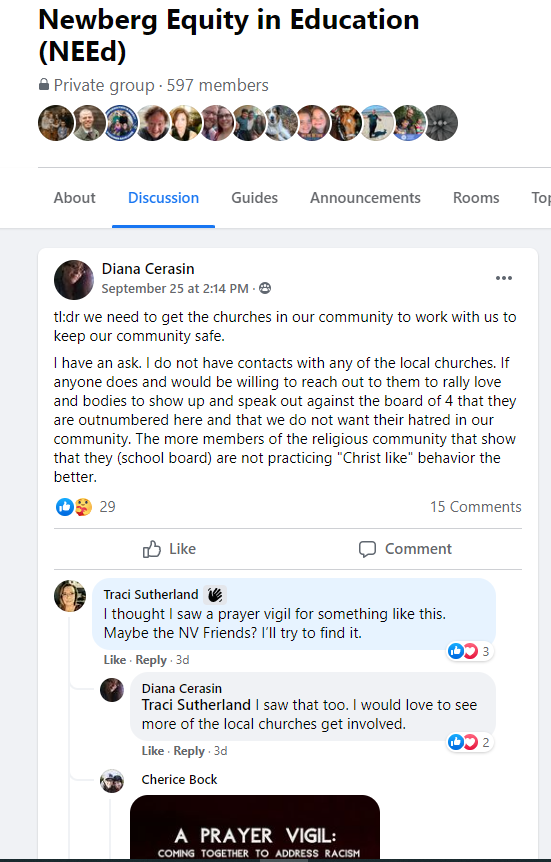Image resolution: width=551 pixels, height=862 pixels.
Task: Go to the Rooms tab
Action: coord(476,197)
